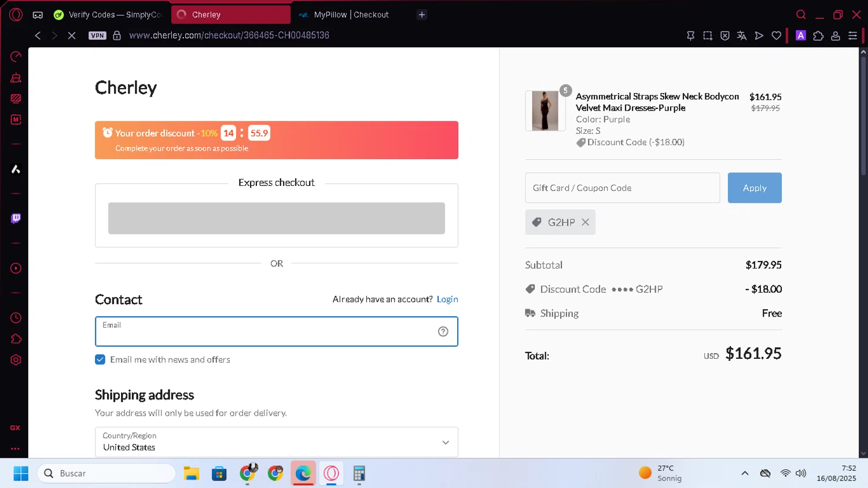Open the Windows Start menu

click(21, 474)
